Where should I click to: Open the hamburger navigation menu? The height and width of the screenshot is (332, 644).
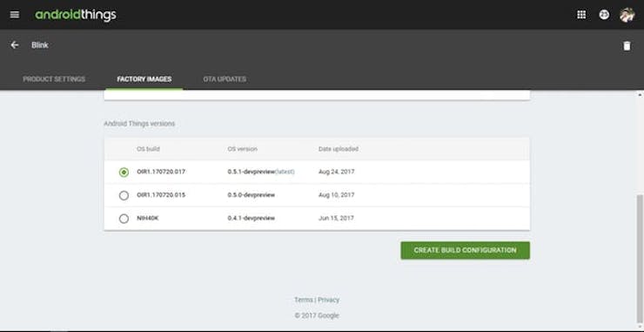[x=15, y=15]
